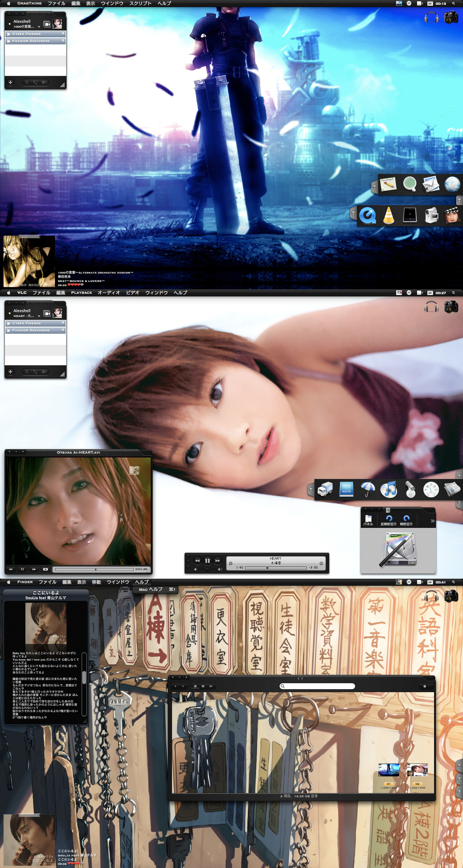The image size is (463, 868).
Task: Launch the QuickTime Player dock icon
Action: [367, 215]
